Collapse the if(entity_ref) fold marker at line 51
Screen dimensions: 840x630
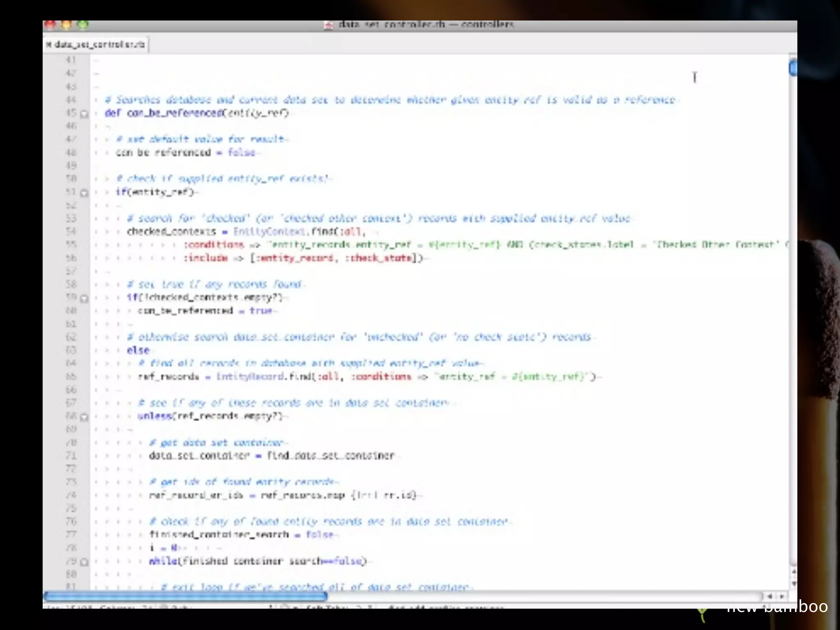[84, 193]
